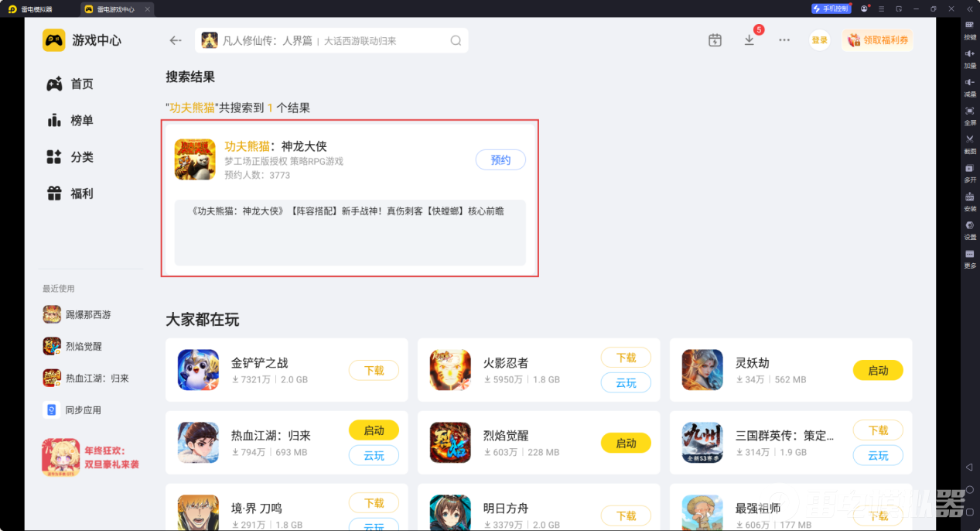Open 福利 benefits in sidebar
Screen dimensions: 980x531
tap(70, 194)
